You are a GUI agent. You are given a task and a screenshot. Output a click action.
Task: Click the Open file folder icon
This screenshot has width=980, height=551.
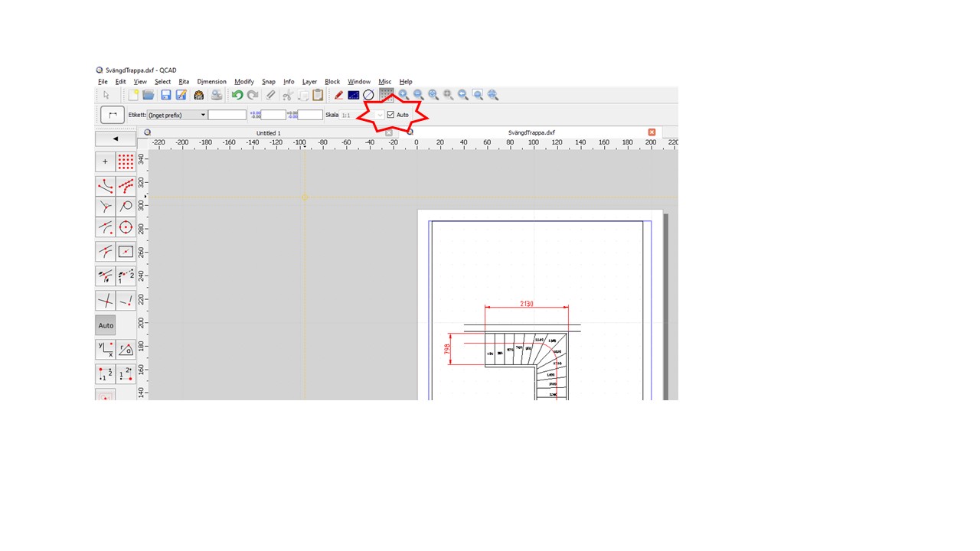[x=149, y=95]
